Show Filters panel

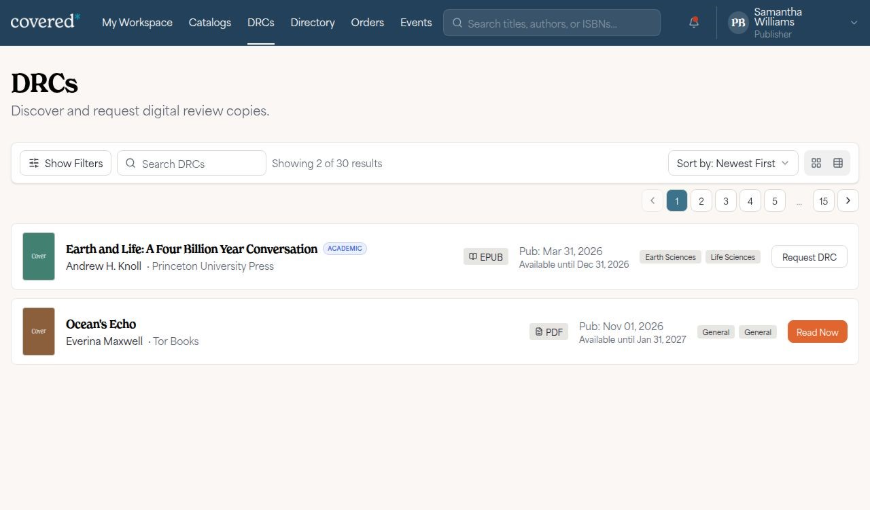[65, 163]
